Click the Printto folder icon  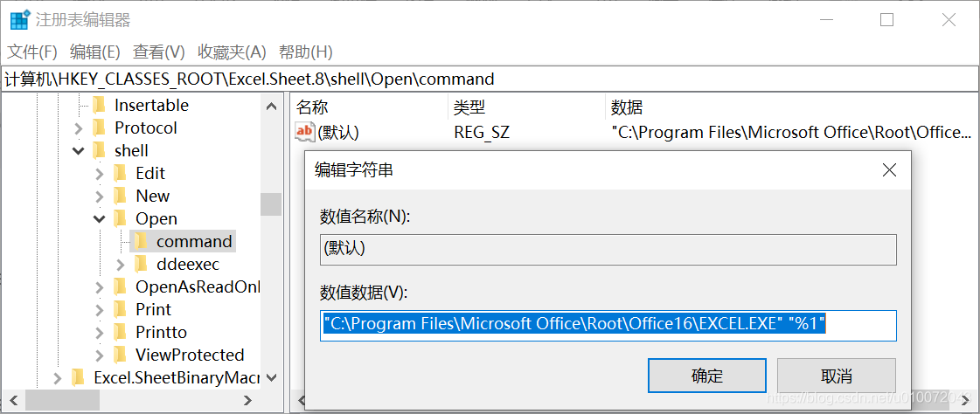(121, 333)
